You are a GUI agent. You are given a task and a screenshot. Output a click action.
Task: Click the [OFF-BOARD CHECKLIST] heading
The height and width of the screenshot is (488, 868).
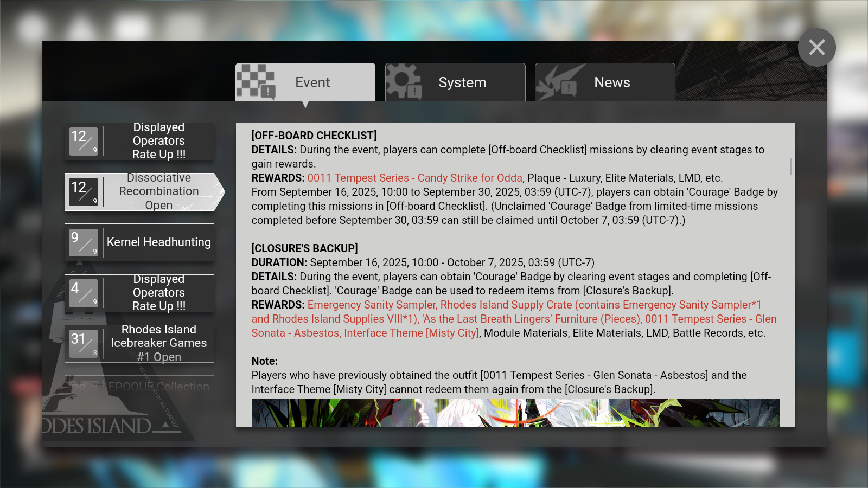(x=314, y=136)
